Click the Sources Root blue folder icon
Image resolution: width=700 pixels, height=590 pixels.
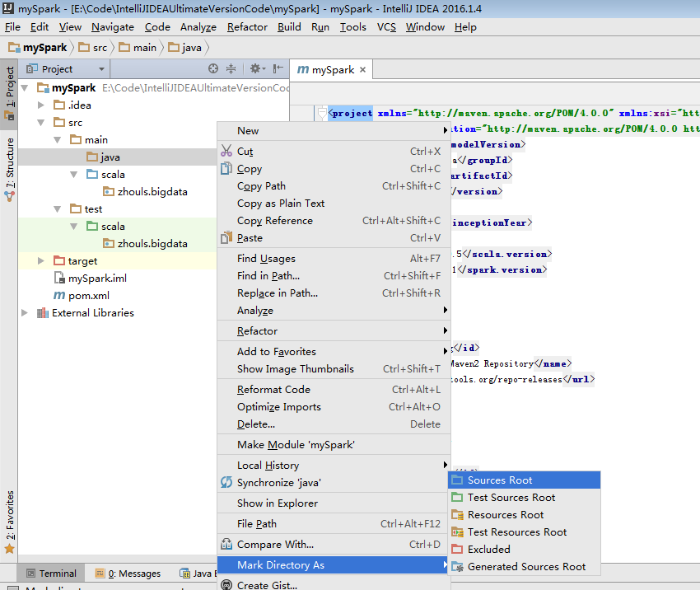tap(457, 480)
